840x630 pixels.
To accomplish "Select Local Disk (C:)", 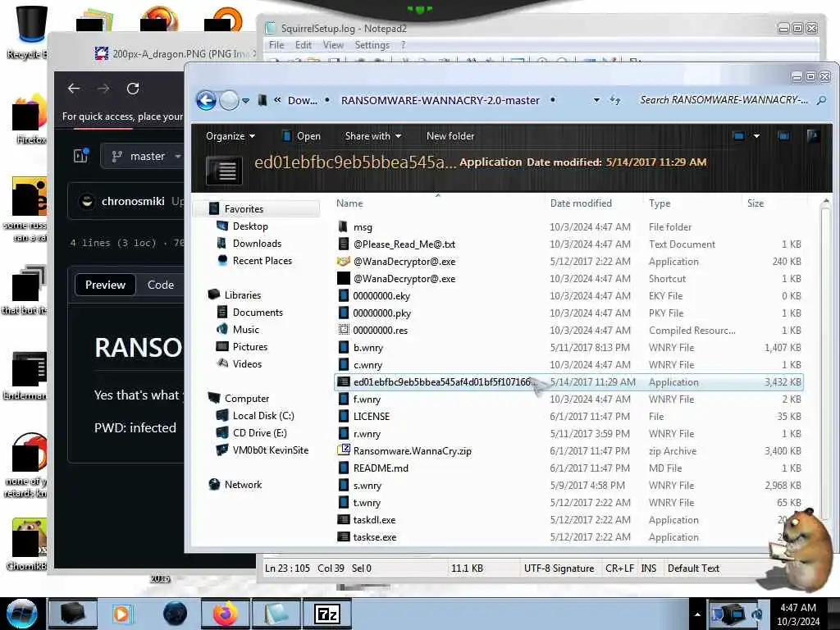I will (263, 416).
